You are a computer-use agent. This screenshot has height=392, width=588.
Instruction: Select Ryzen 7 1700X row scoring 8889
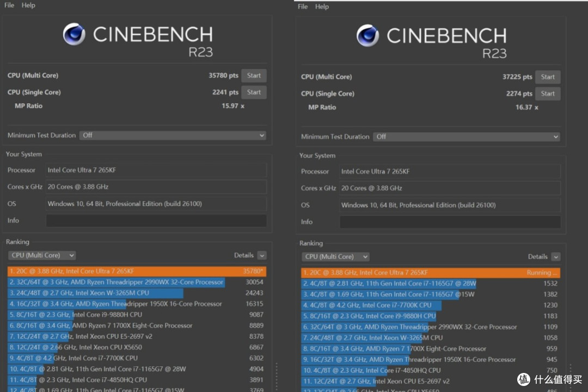137,326
